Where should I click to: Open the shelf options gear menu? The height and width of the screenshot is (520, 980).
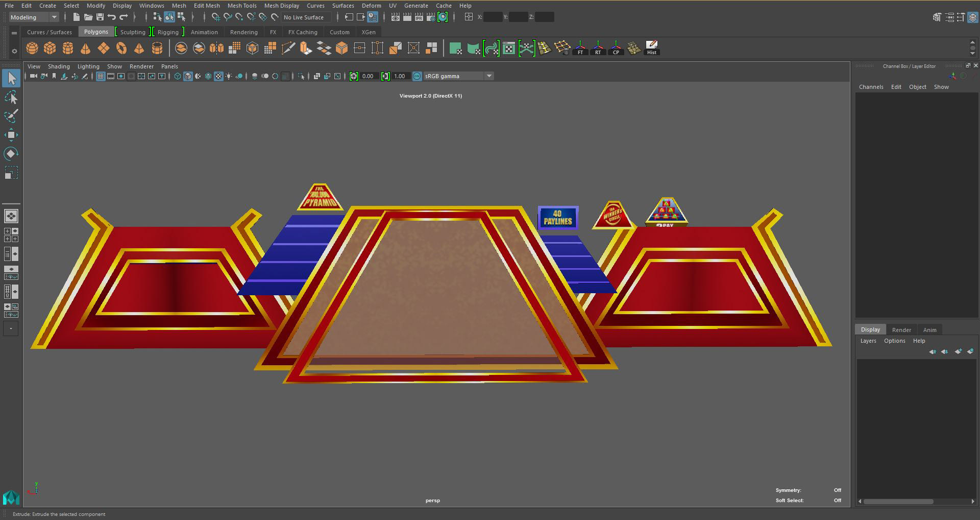(x=14, y=51)
